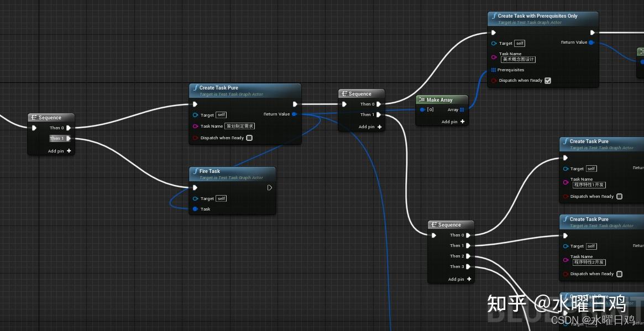Screen dimensions: 644x331
Task: Click the blue Return Value pin on Create Task Pure
Action: [x=295, y=114]
